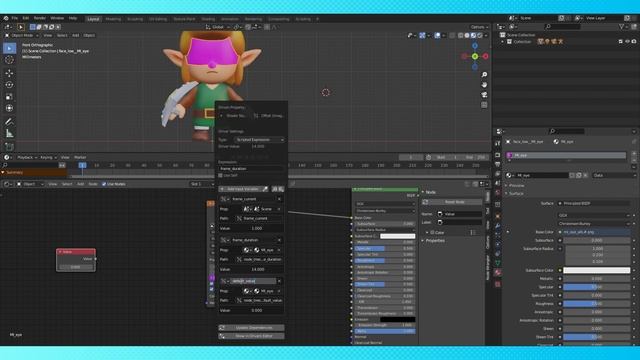Open the viewport Options button
640x360 pixels.
[x=479, y=27]
